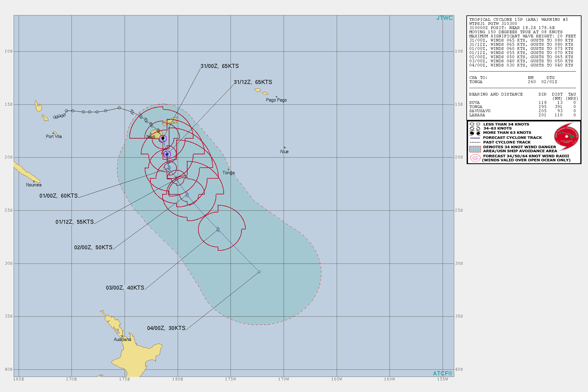Click the Noumea place label
This screenshot has width=588, height=392.
[34, 185]
